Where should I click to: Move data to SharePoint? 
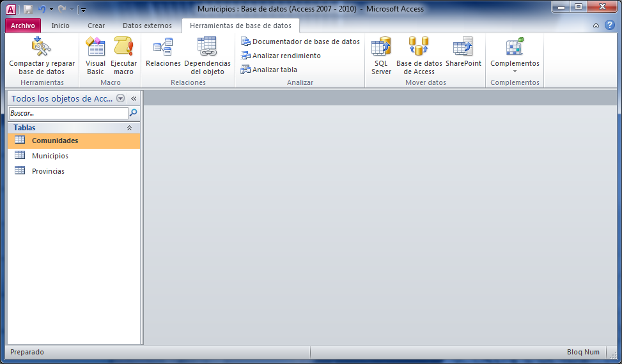pos(463,52)
